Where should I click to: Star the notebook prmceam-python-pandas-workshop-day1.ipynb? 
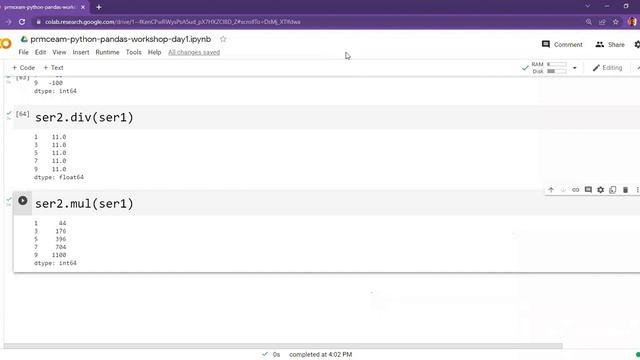223,39
